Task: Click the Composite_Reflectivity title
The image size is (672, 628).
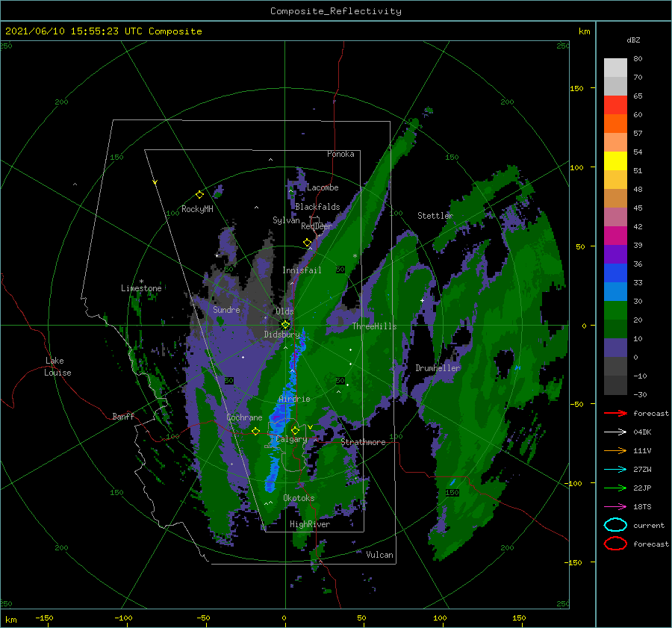Action: tap(336, 11)
